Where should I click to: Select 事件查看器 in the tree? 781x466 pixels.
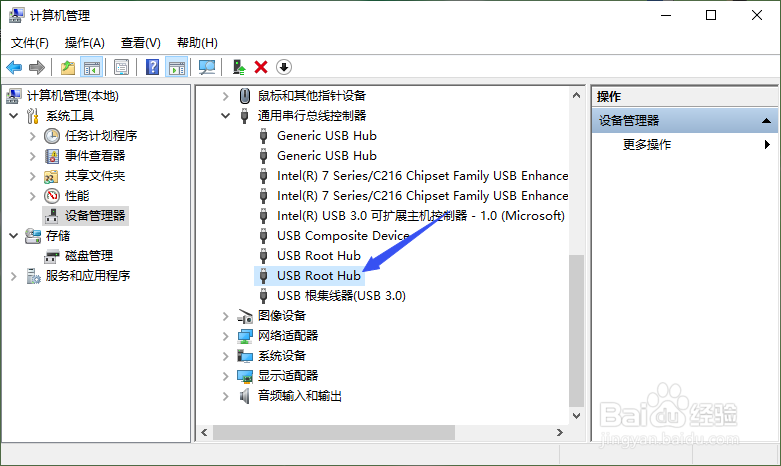95,156
